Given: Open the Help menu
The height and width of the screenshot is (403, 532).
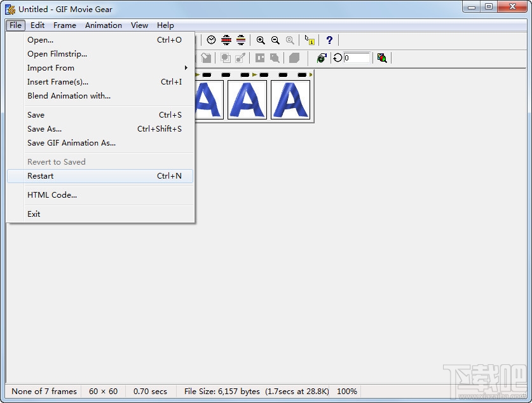Looking at the screenshot, I should 165,25.
